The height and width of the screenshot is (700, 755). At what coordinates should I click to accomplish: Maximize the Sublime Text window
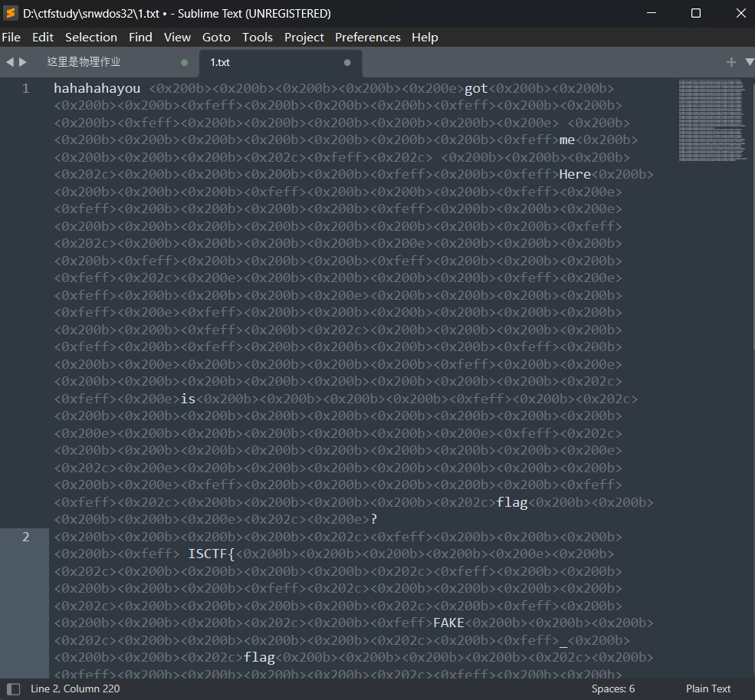click(x=696, y=13)
